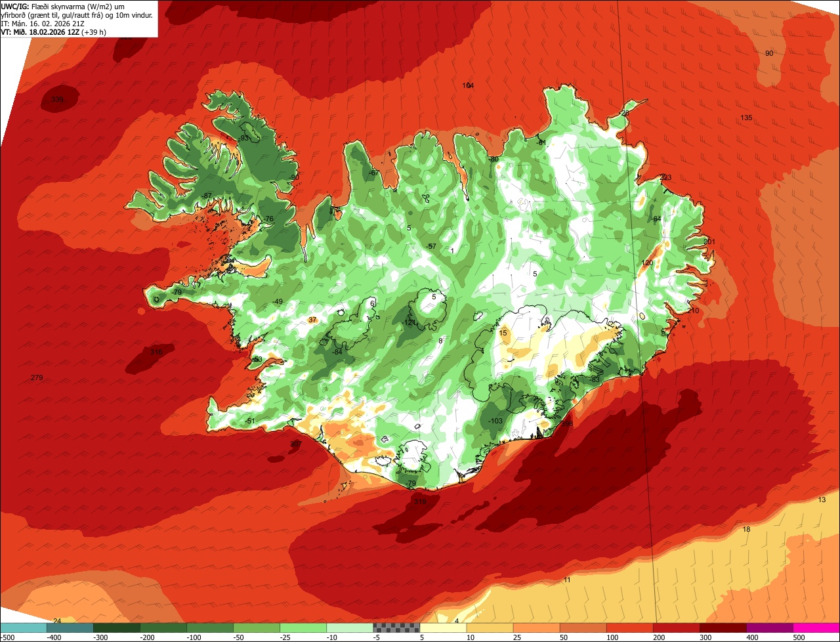Image resolution: width=840 pixels, height=642 pixels.
Task: Click the '-300' legend tick label
Action: pyautogui.click(x=100, y=637)
